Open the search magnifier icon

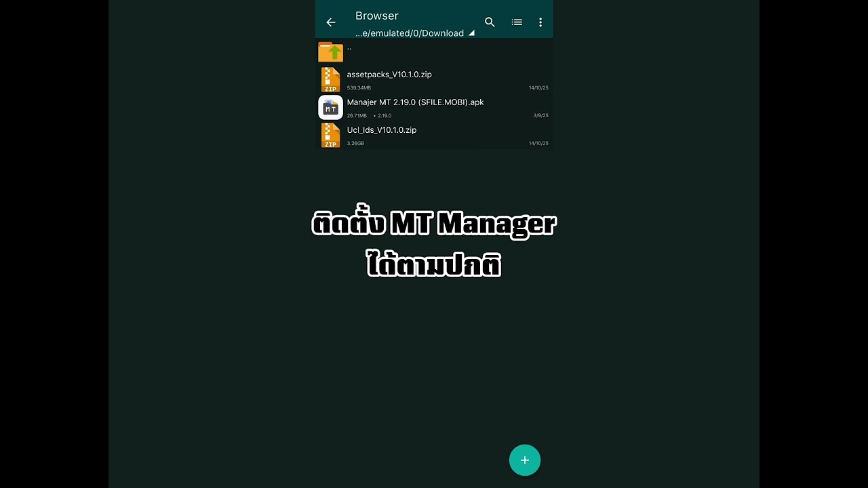pyautogui.click(x=490, y=22)
